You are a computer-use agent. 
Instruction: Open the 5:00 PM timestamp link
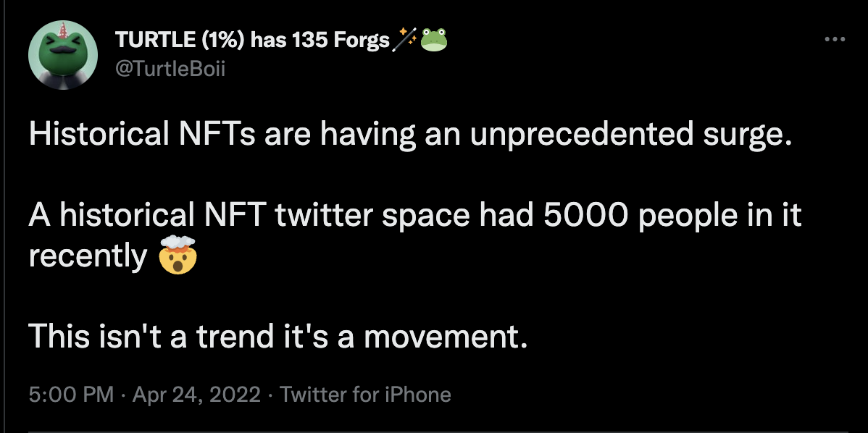point(72,395)
